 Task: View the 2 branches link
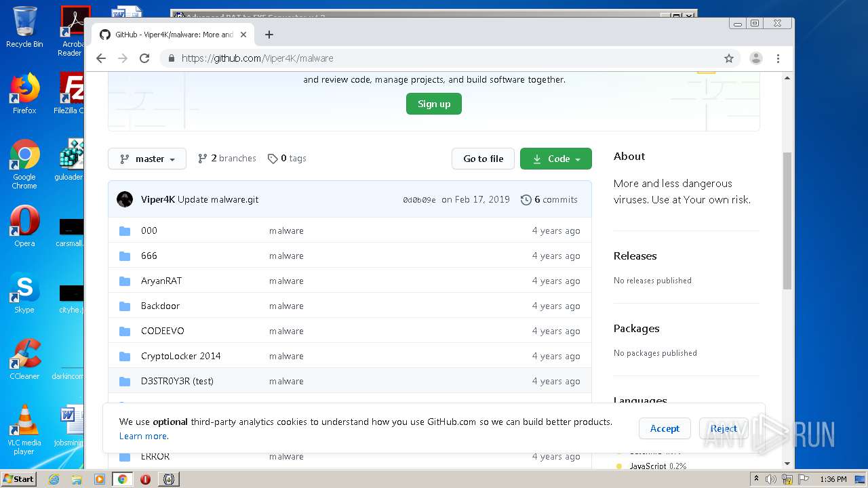pos(227,158)
